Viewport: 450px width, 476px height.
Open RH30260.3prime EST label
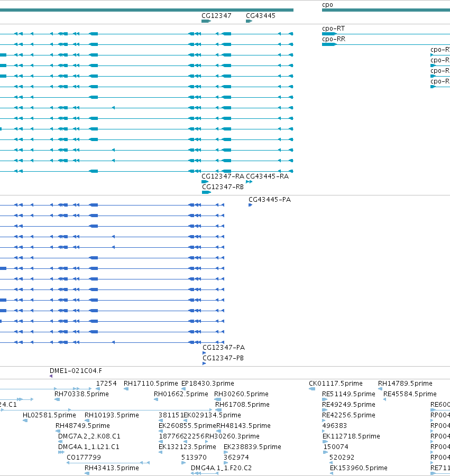coord(232,436)
